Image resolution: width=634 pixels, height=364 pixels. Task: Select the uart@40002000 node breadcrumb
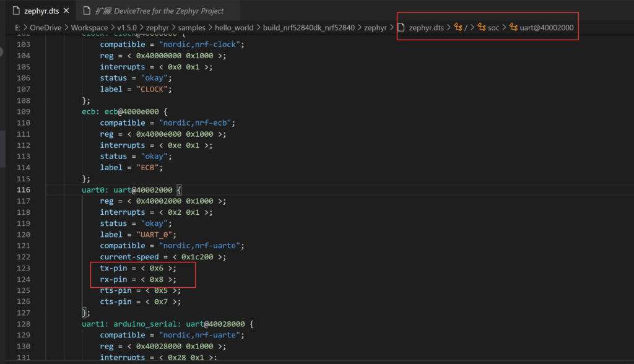click(x=547, y=28)
